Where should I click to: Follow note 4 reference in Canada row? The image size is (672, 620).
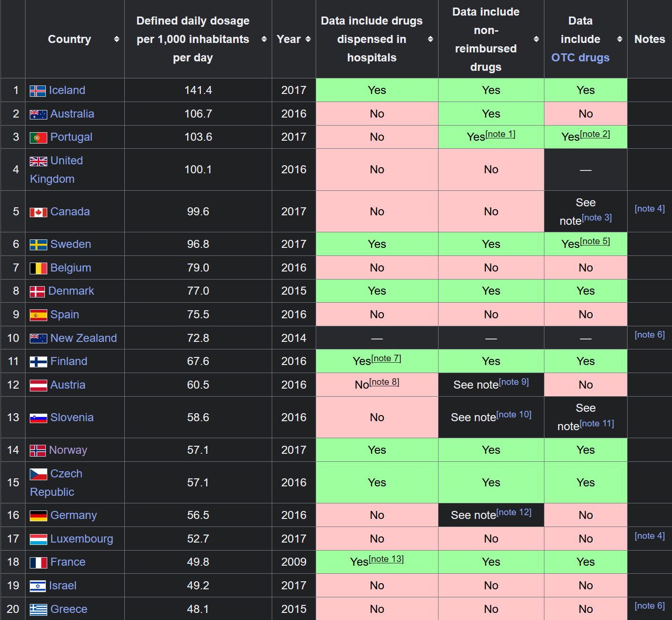[x=650, y=209]
